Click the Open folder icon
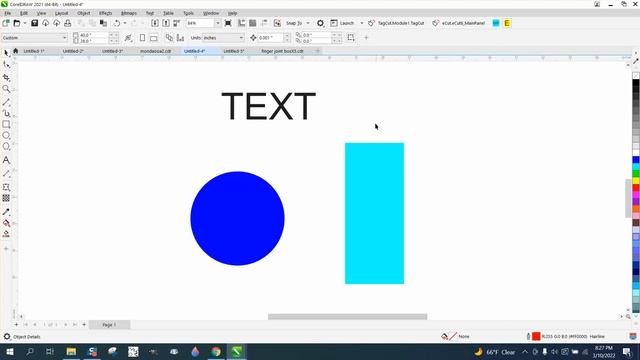This screenshot has height=360, width=640. (17, 23)
